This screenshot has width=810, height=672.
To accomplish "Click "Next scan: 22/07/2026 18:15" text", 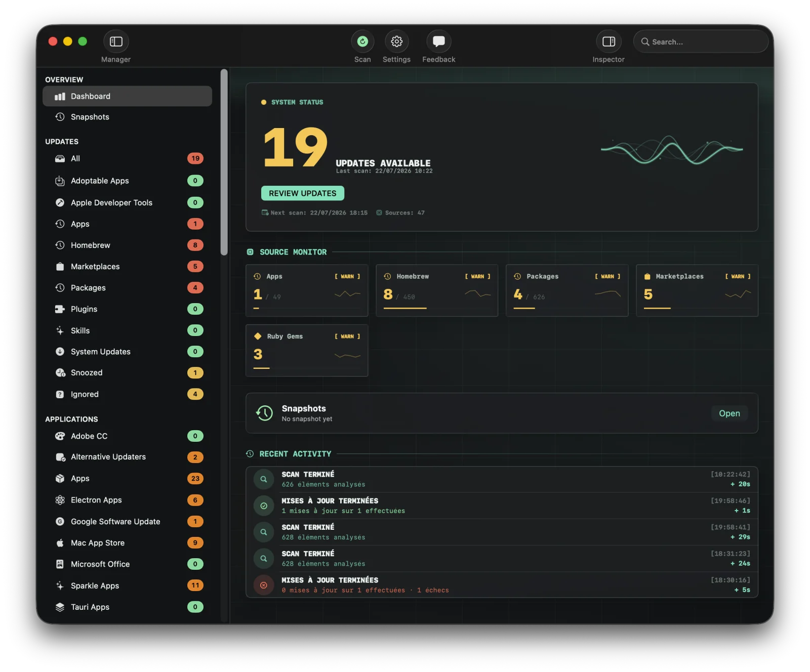I will click(x=319, y=213).
